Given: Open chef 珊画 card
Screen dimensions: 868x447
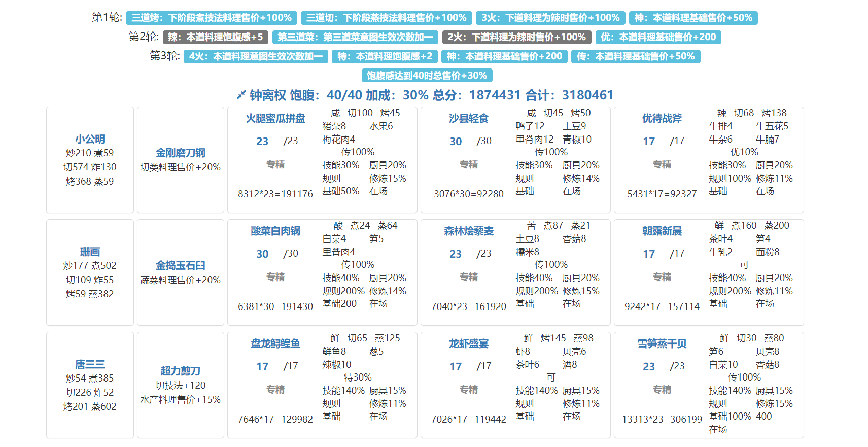Looking at the screenshot, I should (x=90, y=252).
